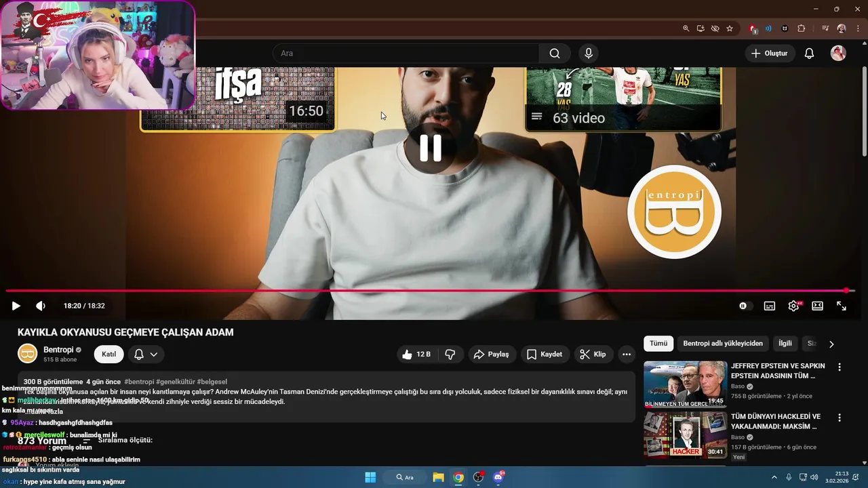Open the red extension with badge 1
868x488 pixels.
(x=753, y=28)
